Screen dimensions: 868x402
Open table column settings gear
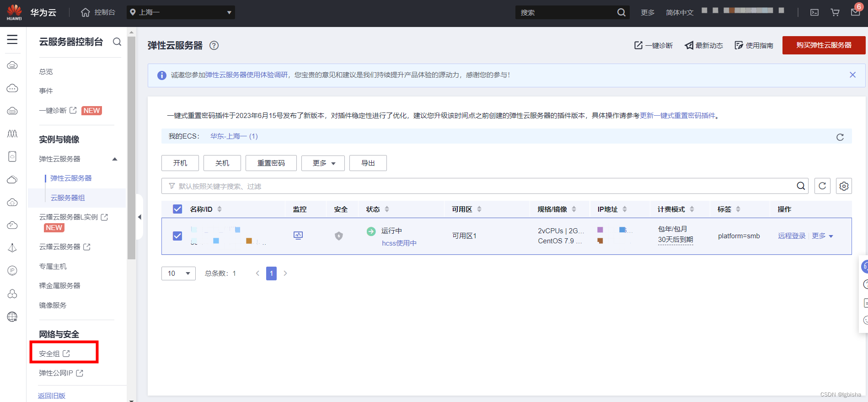(844, 186)
